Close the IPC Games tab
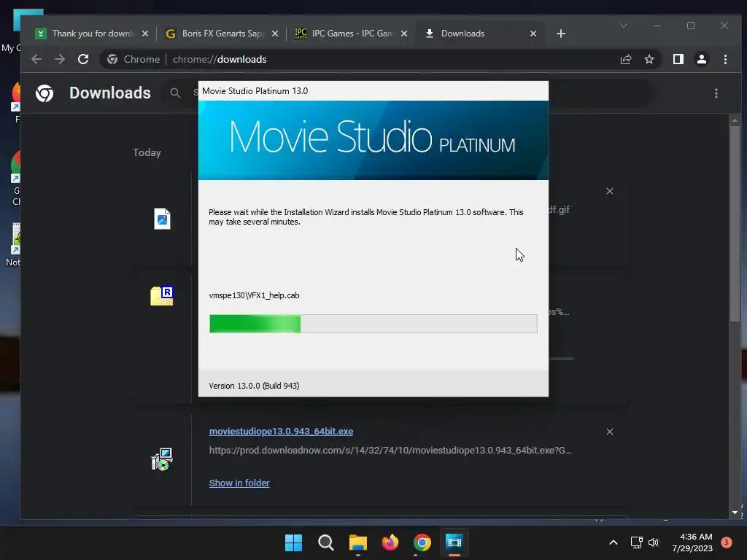Viewport: 747px width, 560px height. click(x=404, y=34)
